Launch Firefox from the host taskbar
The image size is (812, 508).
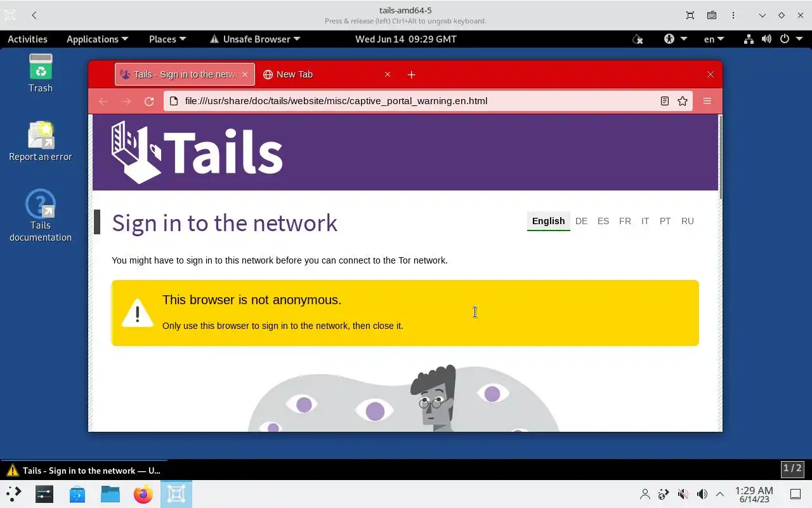pos(143,494)
